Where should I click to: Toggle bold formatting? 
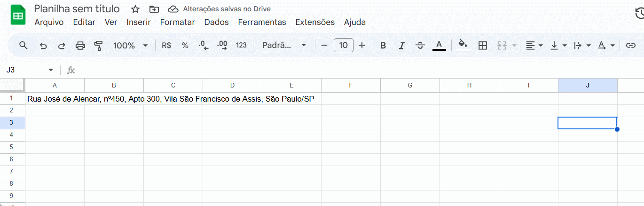(383, 46)
